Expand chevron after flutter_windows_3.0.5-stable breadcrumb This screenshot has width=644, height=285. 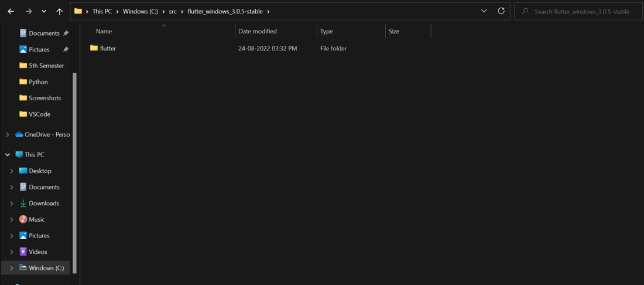[x=269, y=12]
